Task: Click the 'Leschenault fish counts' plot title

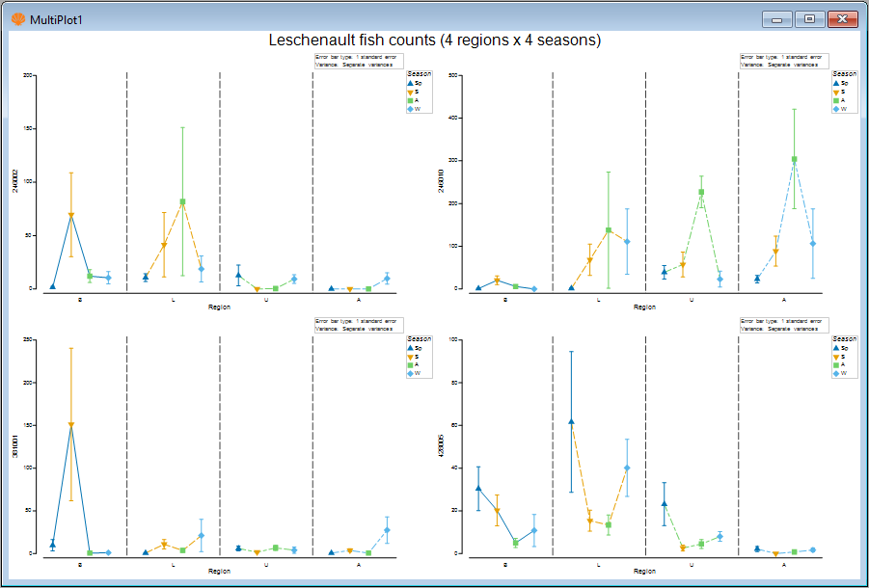Action: pos(434,40)
